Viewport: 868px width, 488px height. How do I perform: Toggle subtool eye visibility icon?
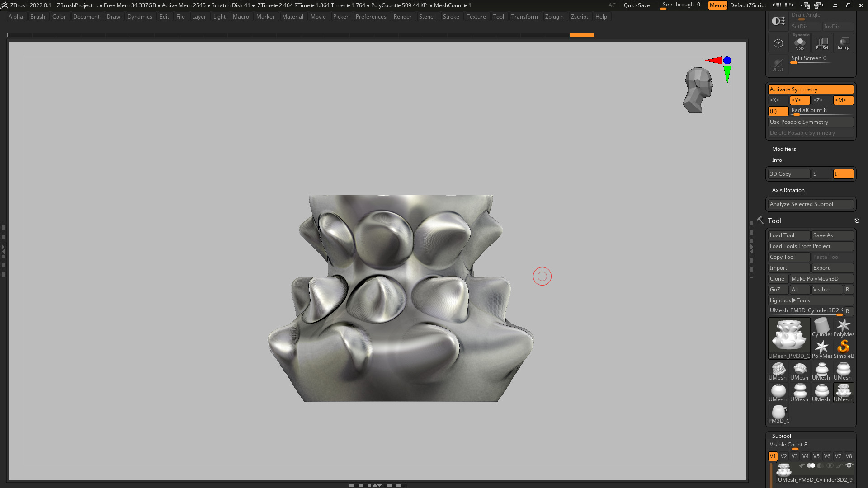(849, 465)
